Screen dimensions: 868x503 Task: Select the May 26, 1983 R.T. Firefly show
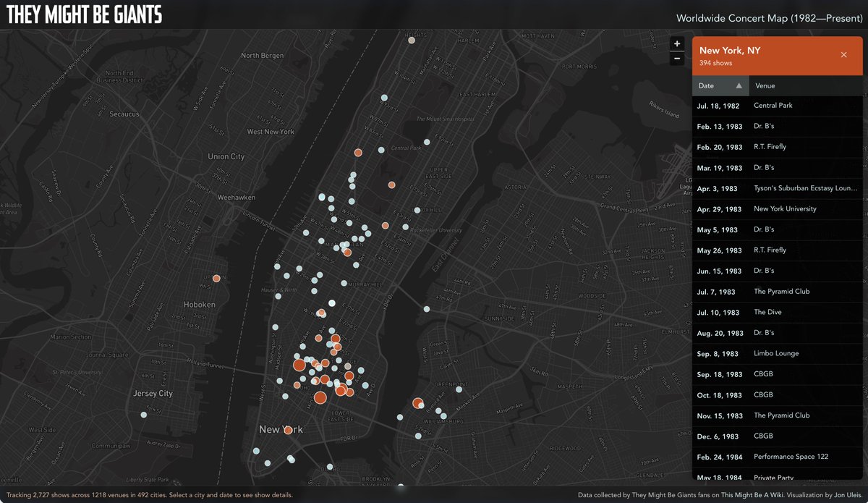click(x=778, y=250)
